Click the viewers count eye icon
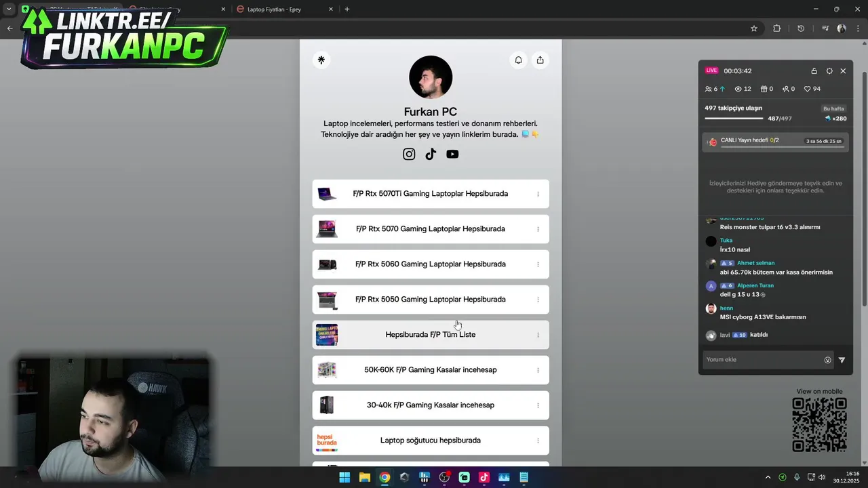Image resolution: width=868 pixels, height=488 pixels. [738, 89]
